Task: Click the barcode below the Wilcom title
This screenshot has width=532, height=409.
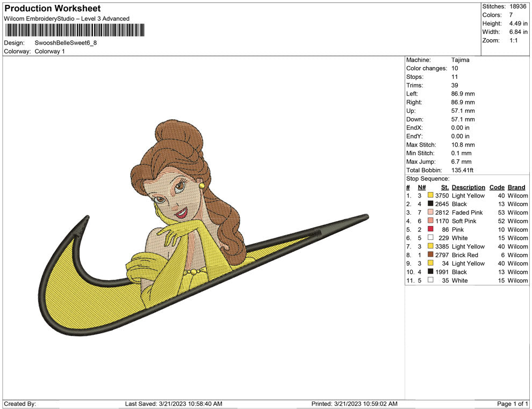Action: point(75,31)
